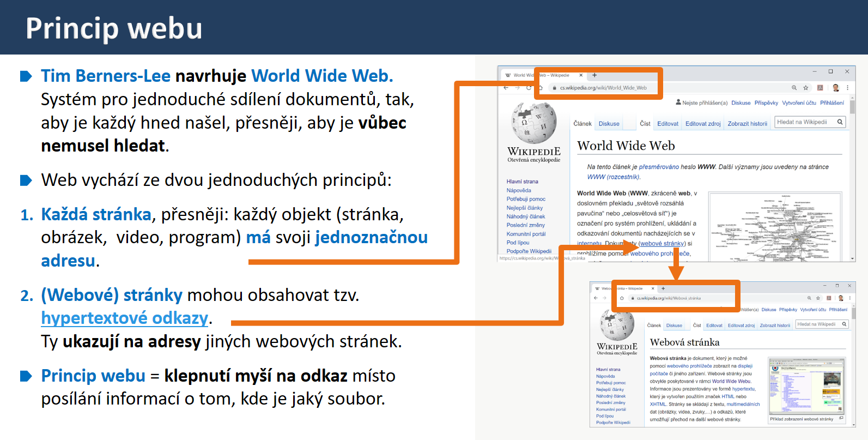Viewport: 868px width, 440px height.
Task: Click search magnifier in World Wide Web article
Action: pos(840,122)
